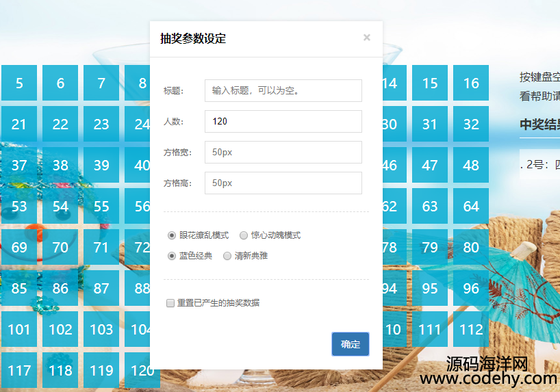Image resolution: width=560 pixels, height=392 pixels.
Task: Click number tile 112 in grid
Action: pos(471,330)
